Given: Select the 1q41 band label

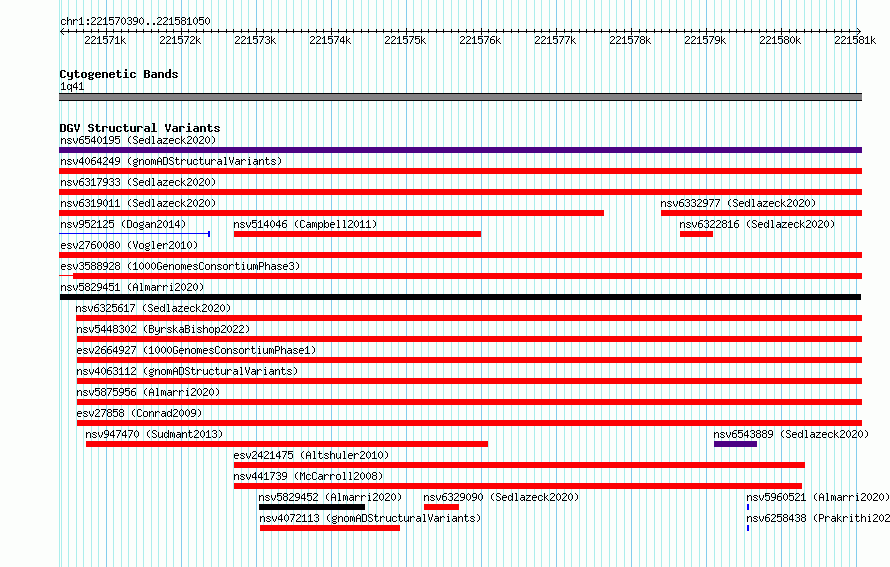Looking at the screenshot, I should pyautogui.click(x=72, y=86).
